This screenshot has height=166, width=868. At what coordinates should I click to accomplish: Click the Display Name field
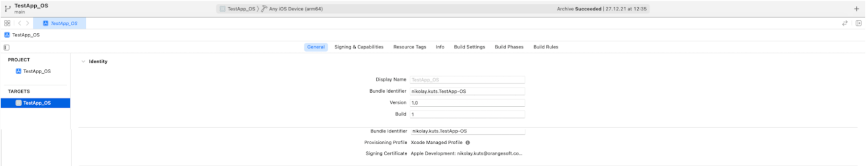[467, 80]
